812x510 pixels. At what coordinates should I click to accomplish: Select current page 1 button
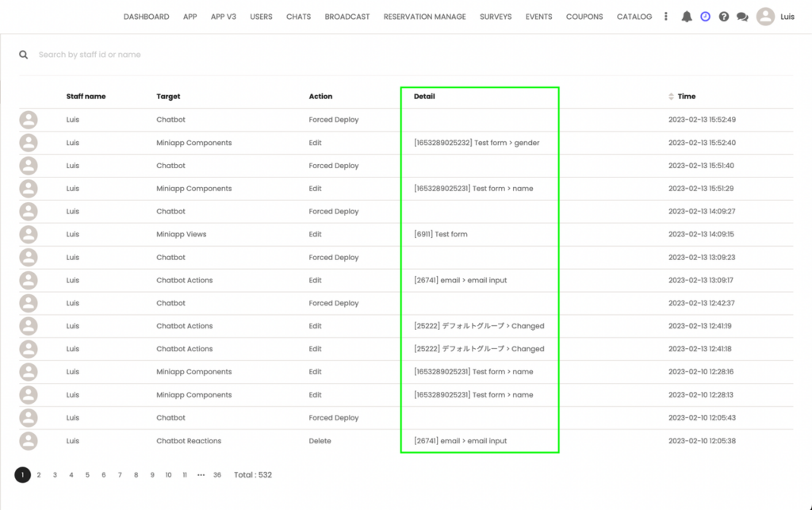pyautogui.click(x=22, y=475)
